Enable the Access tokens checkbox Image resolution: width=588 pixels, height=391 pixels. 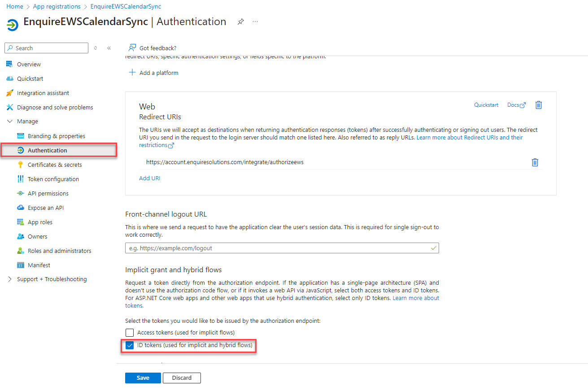coord(130,332)
